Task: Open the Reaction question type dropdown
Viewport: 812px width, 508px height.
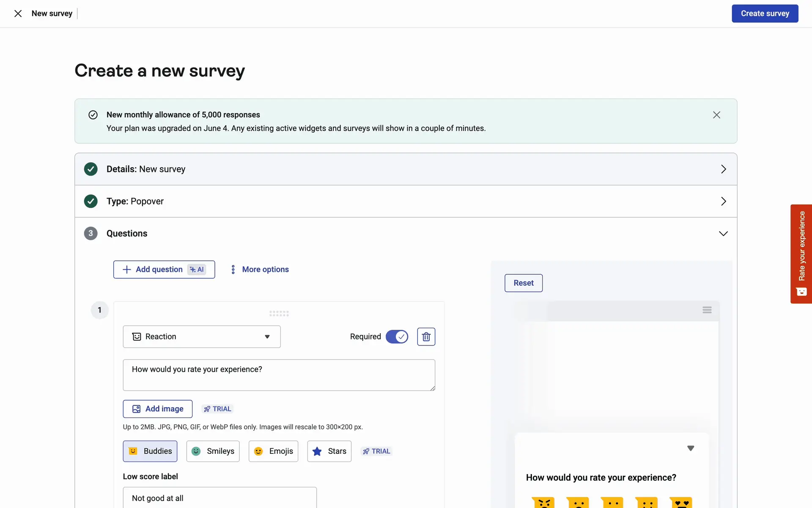Action: point(202,337)
